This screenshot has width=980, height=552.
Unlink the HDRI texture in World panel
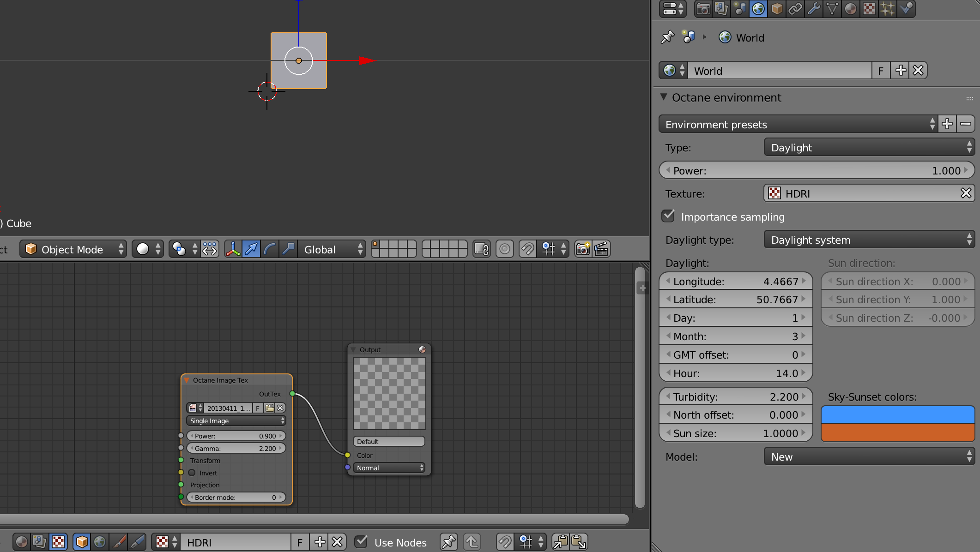(x=966, y=193)
